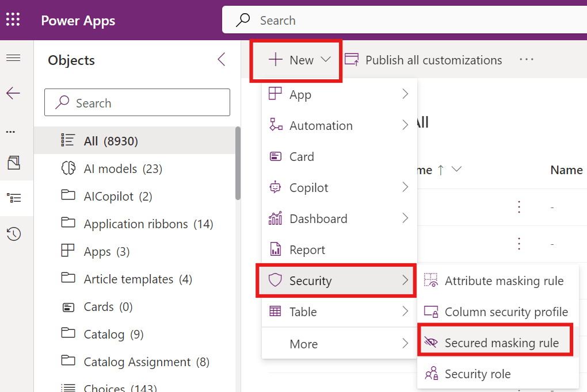
Task: Open the History icon in left rail
Action: 13,234
